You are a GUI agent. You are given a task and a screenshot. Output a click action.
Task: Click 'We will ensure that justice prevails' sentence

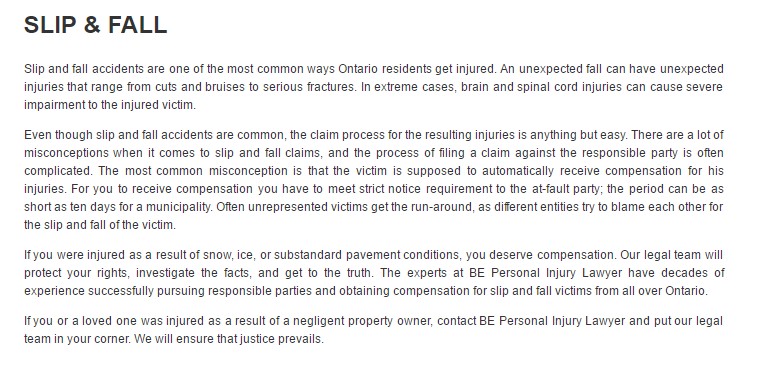229,339
